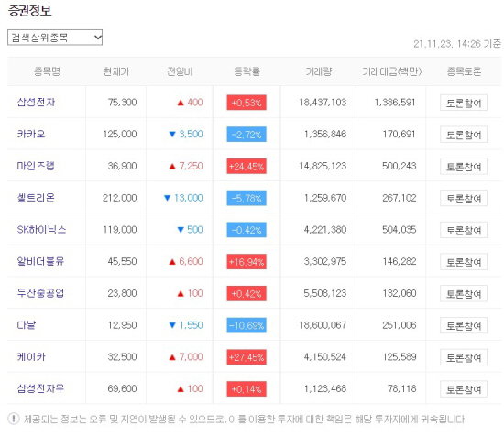Click the 78,118 trade value cell
Viewport: 504px width, 436px height.
[x=401, y=388]
